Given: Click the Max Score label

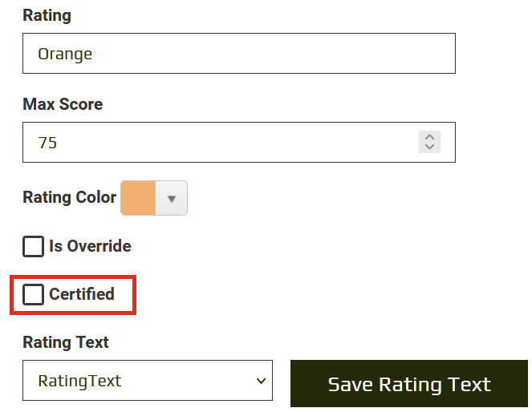Looking at the screenshot, I should tap(63, 104).
